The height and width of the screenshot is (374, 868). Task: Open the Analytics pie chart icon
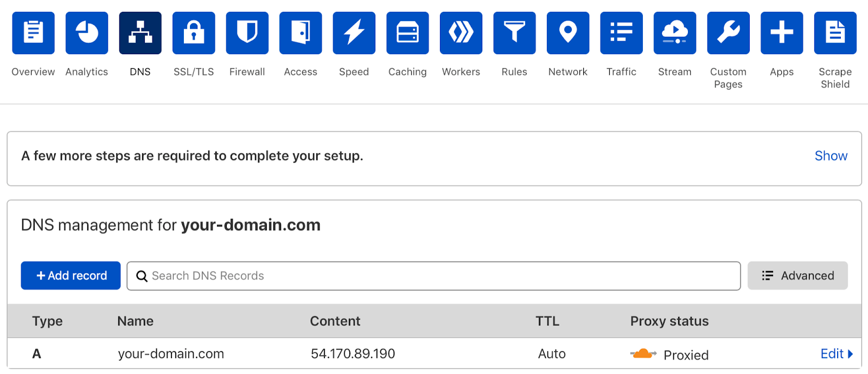coord(87,33)
